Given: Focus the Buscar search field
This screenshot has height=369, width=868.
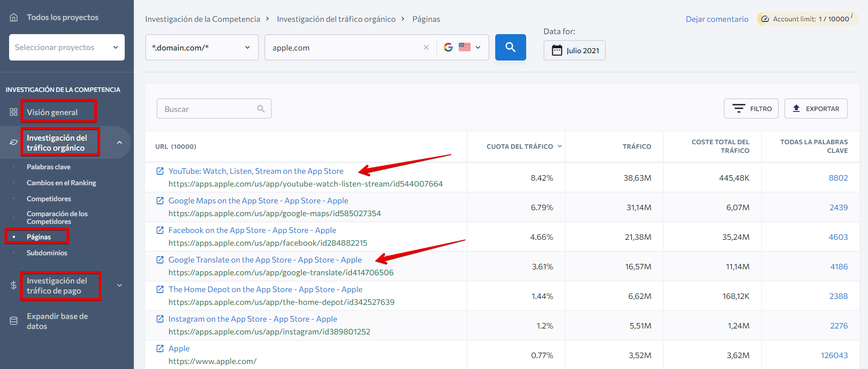Looking at the screenshot, I should pos(214,109).
